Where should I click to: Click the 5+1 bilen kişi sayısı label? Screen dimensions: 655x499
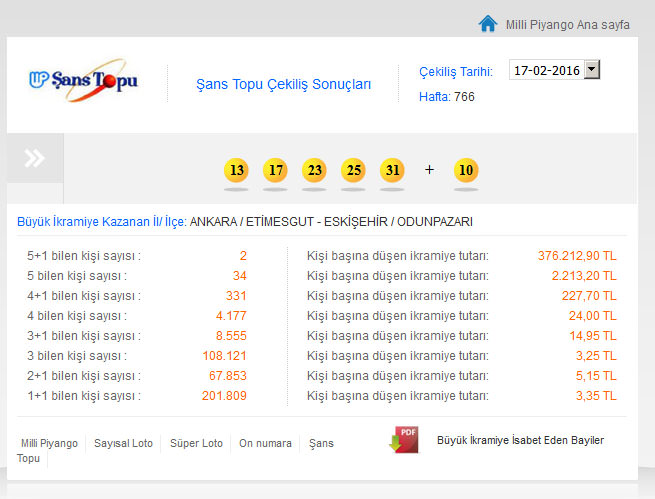(x=84, y=256)
